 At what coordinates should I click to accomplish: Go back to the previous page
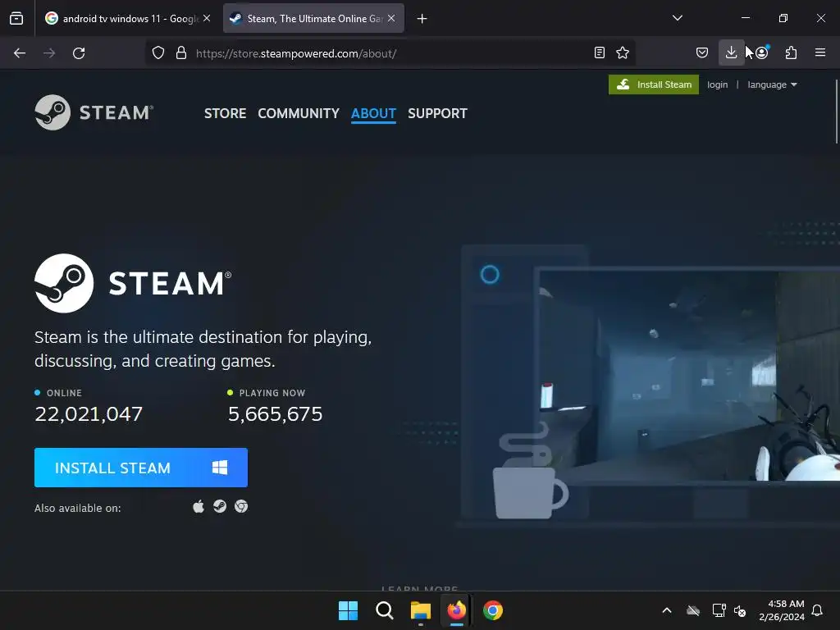20,53
